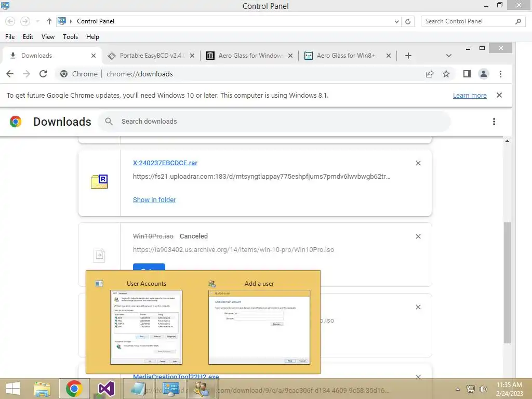Show hidden system tray icons
The image size is (532, 399).
pyautogui.click(x=458, y=389)
